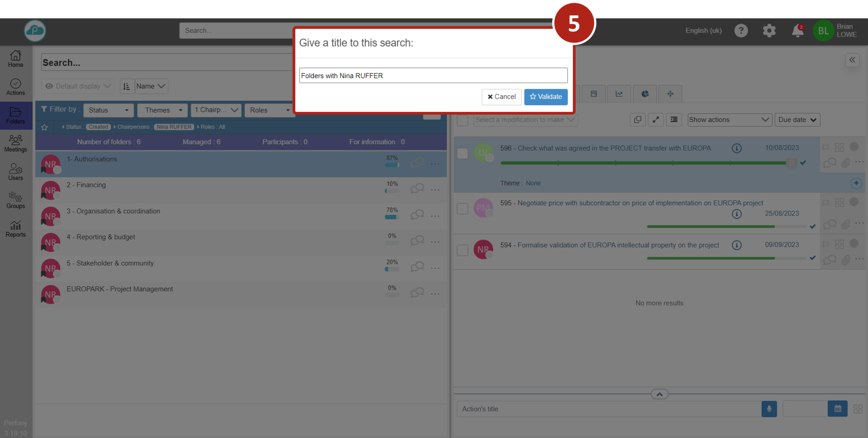
Task: Tick checkbox for action 596
Action: click(462, 153)
